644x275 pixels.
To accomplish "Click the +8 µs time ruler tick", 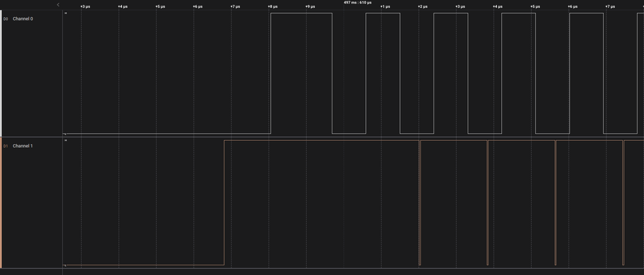I will coord(272,6).
